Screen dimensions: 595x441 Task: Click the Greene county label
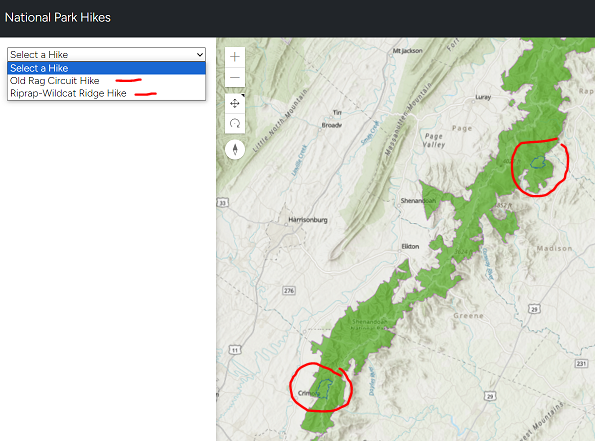[468, 316]
